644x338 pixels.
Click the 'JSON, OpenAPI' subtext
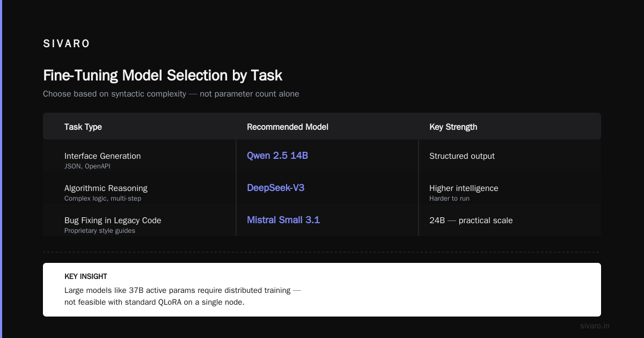87,166
